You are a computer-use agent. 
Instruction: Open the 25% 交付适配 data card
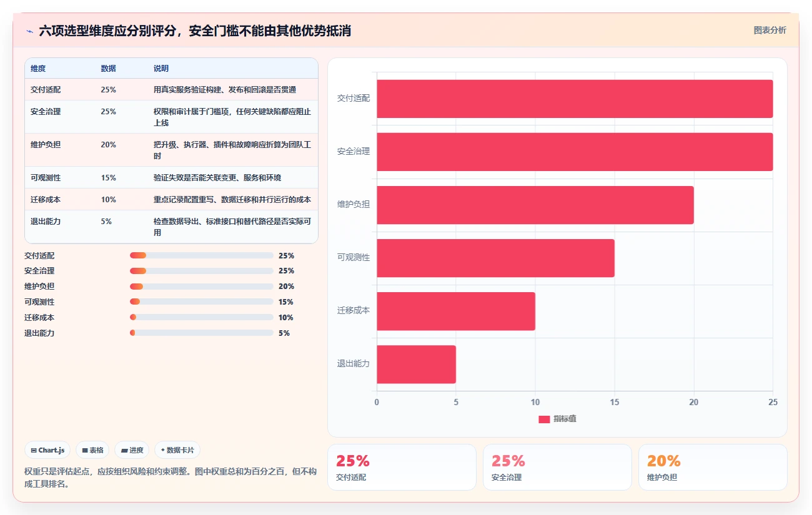click(402, 467)
